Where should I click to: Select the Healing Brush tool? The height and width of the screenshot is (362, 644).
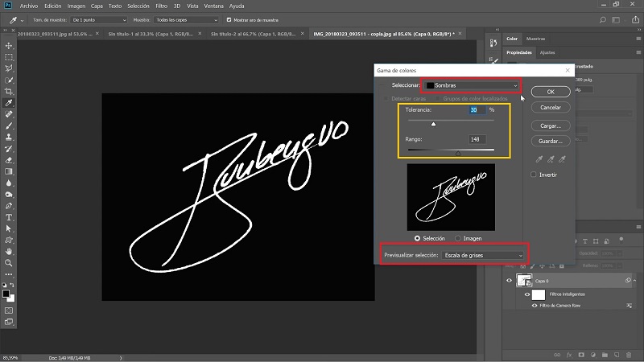(9, 114)
